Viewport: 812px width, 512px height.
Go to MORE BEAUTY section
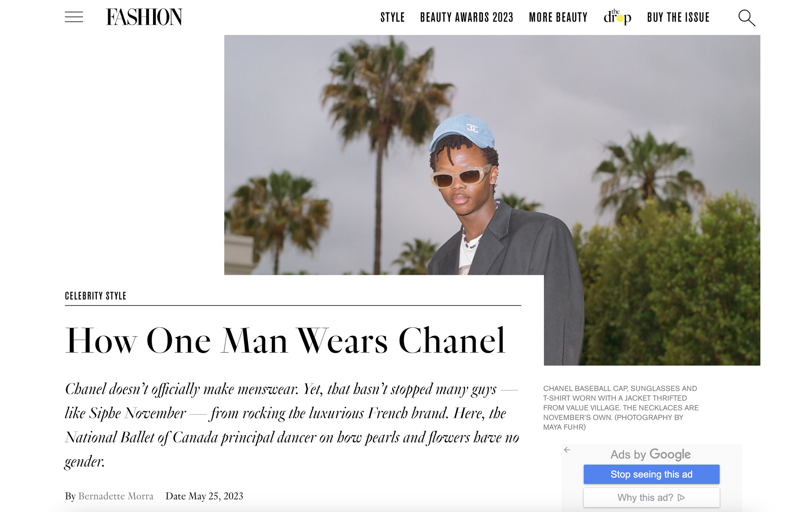[x=558, y=18]
